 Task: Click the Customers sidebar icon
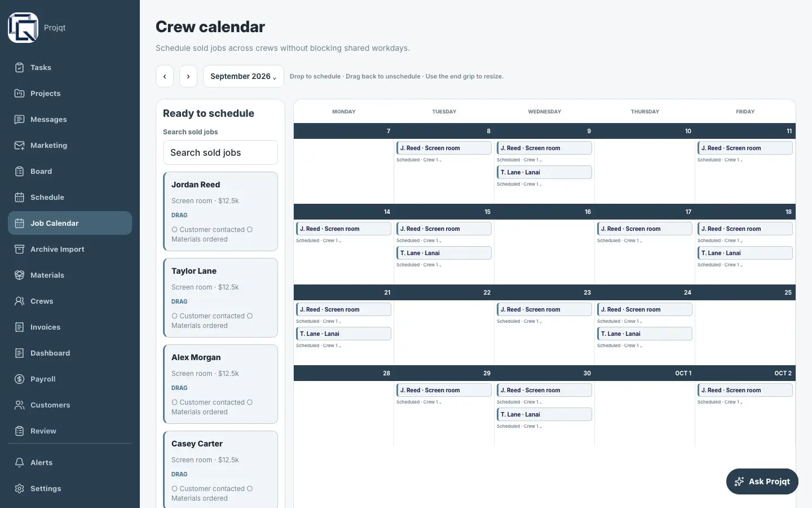(20, 405)
